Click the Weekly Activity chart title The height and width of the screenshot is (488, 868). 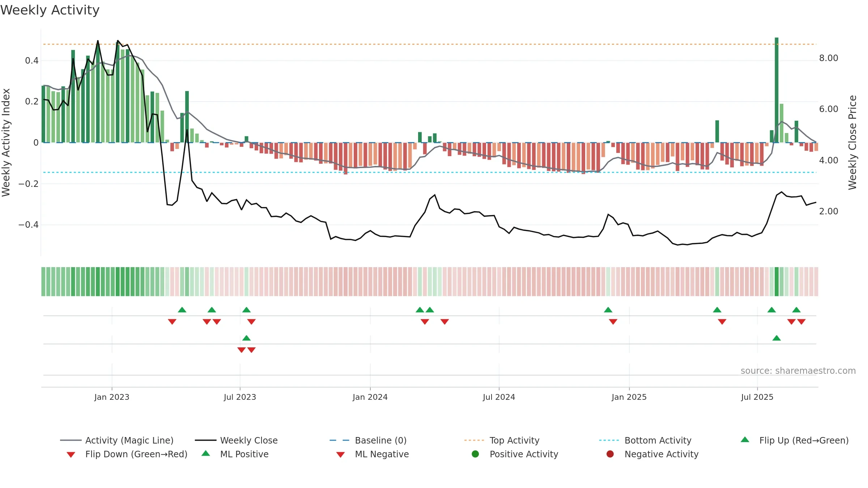(50, 10)
